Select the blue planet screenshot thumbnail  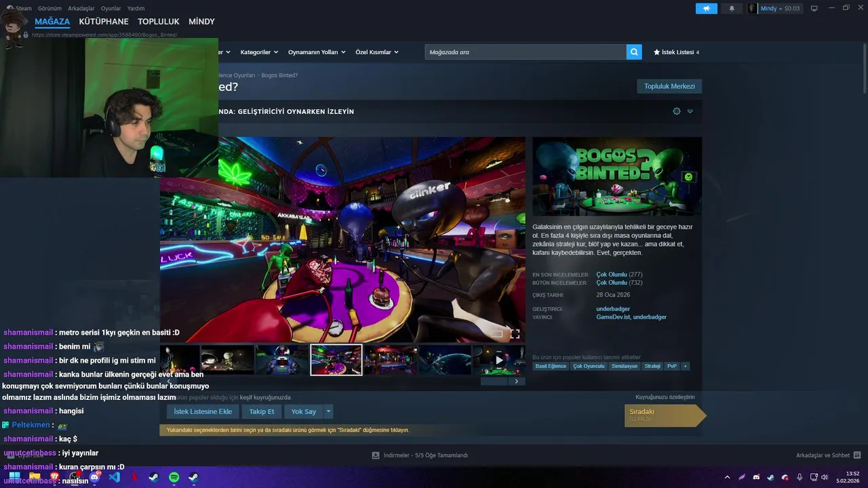tap(445, 360)
